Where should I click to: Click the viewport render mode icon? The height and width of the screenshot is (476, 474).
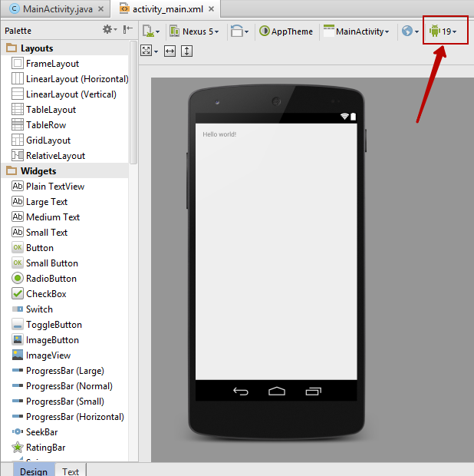(146, 51)
